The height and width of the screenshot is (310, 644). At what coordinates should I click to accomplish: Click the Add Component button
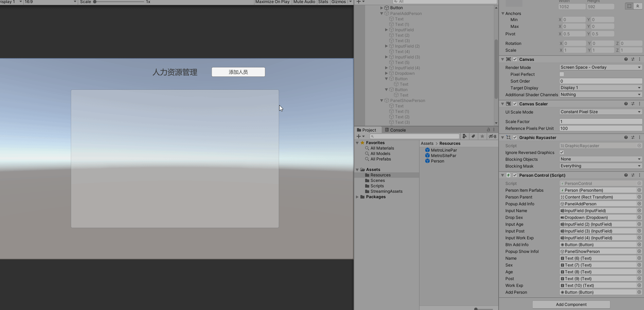(571, 305)
